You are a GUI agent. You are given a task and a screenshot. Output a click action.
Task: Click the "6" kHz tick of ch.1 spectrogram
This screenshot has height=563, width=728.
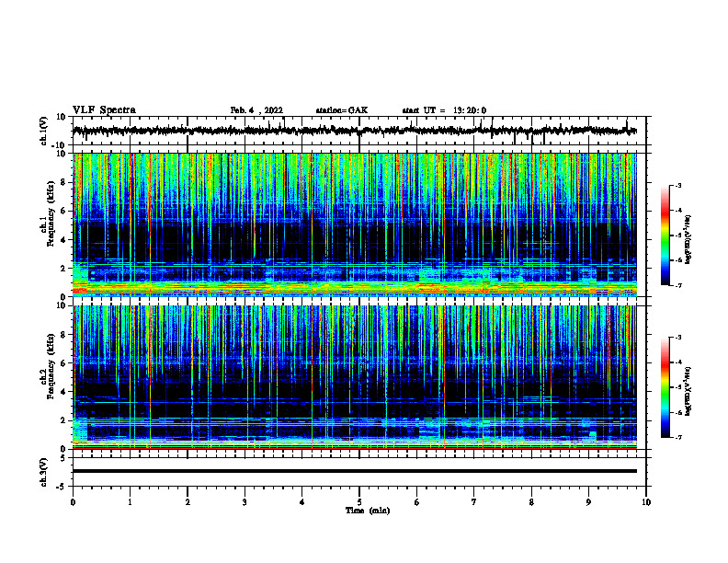pos(63,212)
